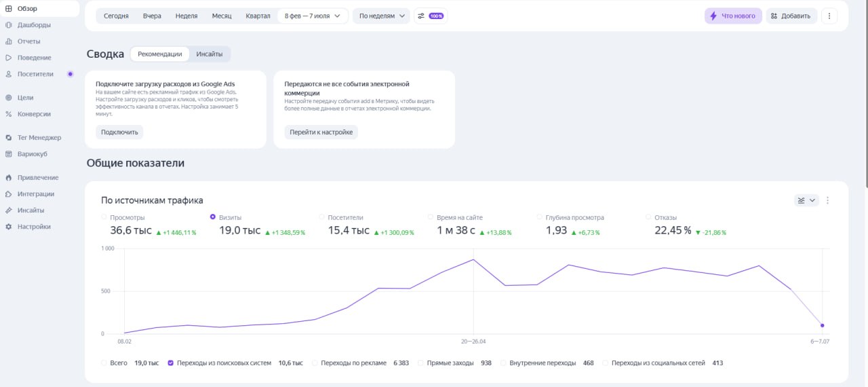Open the Поведение play icon section
The image size is (868, 387).
(x=8, y=58)
